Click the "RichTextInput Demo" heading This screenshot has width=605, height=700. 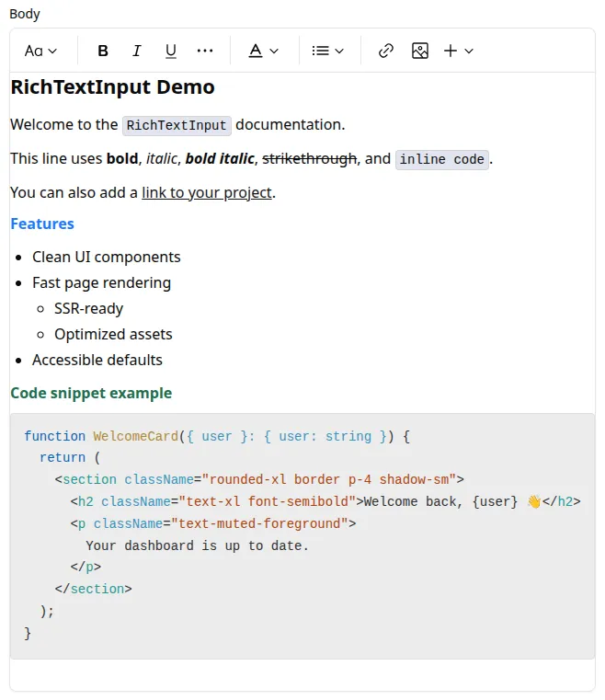click(112, 87)
